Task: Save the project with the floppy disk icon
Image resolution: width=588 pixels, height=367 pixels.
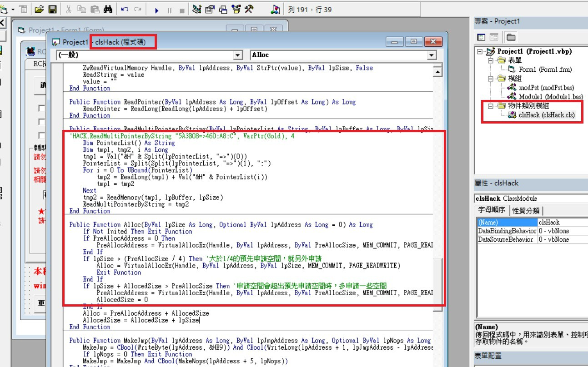Action: [x=52, y=9]
